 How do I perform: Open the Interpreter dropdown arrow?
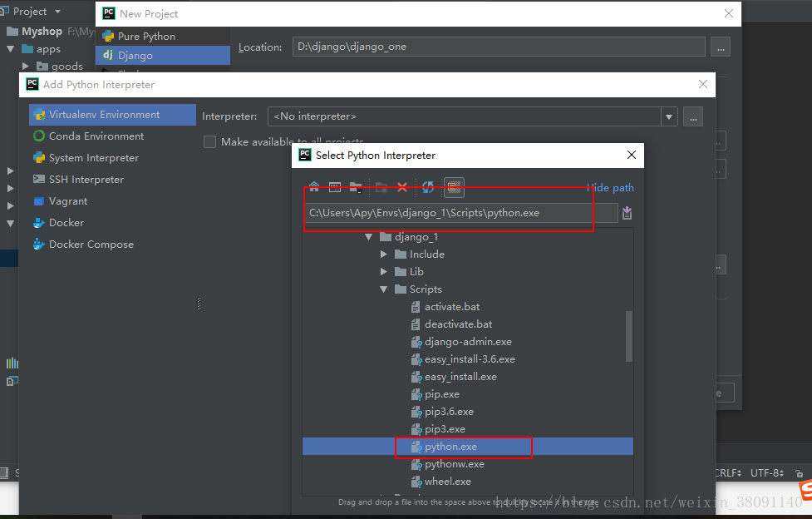[x=669, y=116]
